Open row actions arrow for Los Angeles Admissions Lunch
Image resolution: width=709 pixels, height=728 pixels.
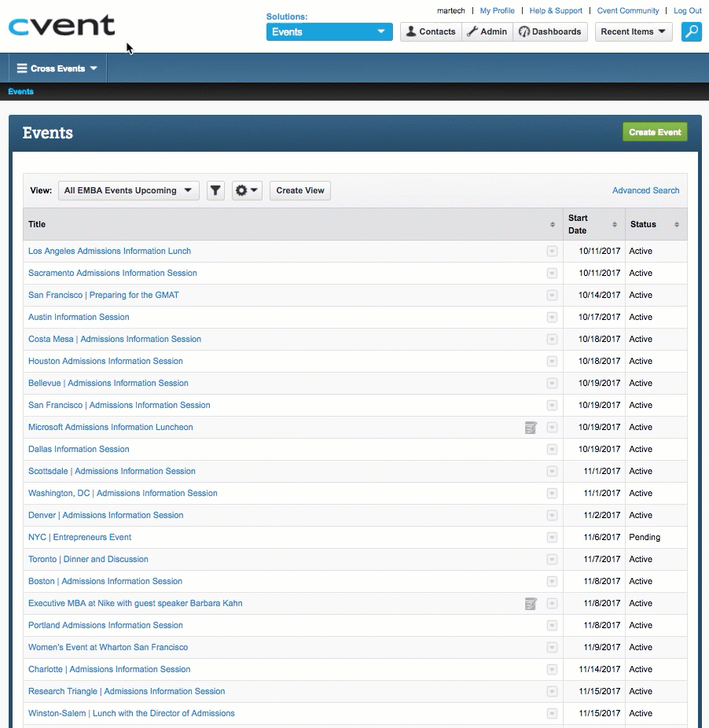(552, 251)
